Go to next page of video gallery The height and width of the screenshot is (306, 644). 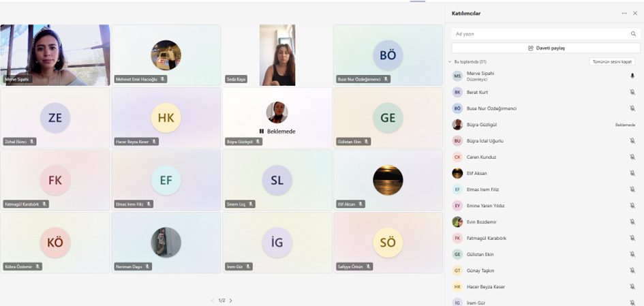click(231, 301)
